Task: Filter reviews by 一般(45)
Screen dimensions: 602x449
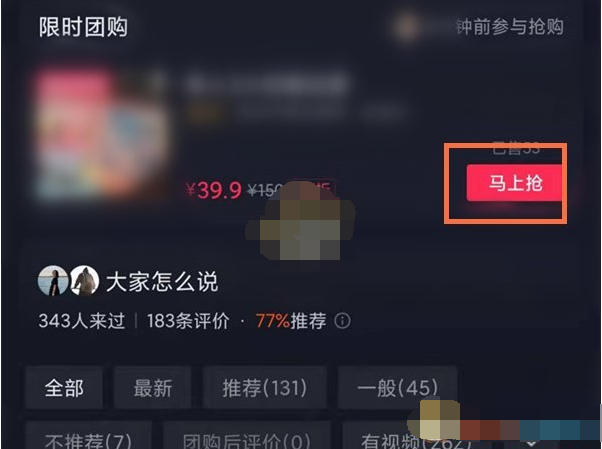Action: (x=397, y=388)
